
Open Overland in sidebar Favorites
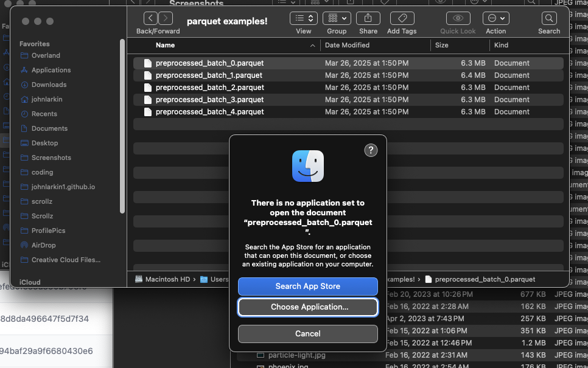coord(46,55)
